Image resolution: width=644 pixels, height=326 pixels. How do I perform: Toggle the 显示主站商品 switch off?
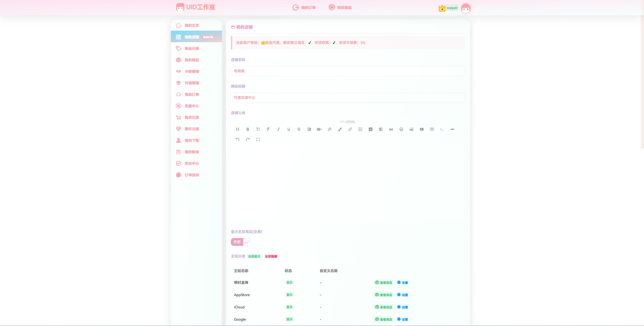(241, 242)
